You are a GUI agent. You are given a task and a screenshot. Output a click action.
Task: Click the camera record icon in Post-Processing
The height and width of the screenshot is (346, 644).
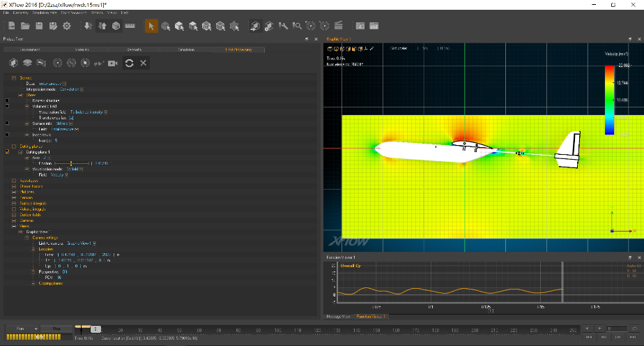112,63
